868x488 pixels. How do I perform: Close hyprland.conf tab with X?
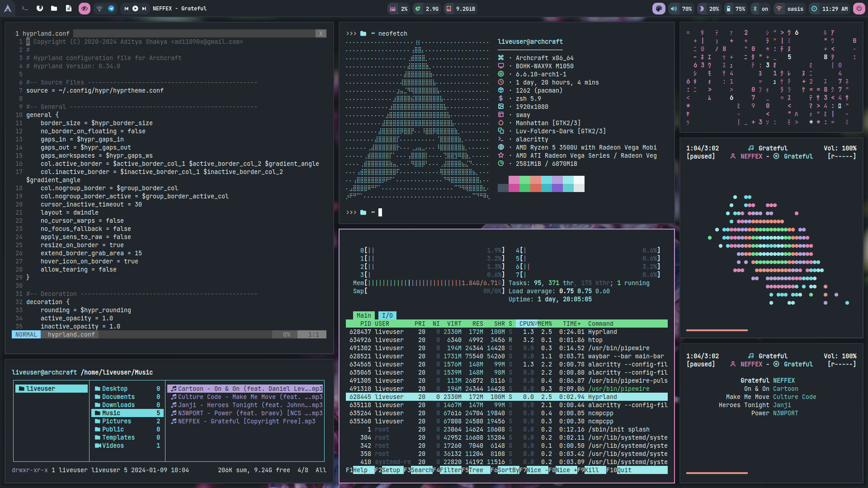click(x=321, y=33)
